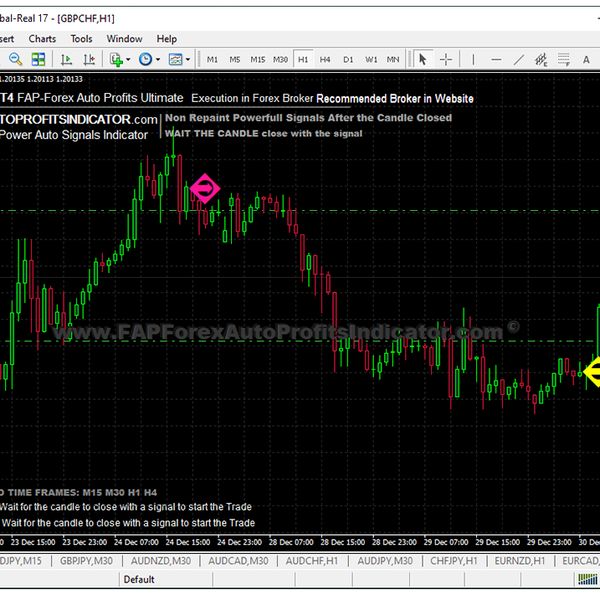
Task: Click the Periods clock icon
Action: pyautogui.click(x=145, y=59)
